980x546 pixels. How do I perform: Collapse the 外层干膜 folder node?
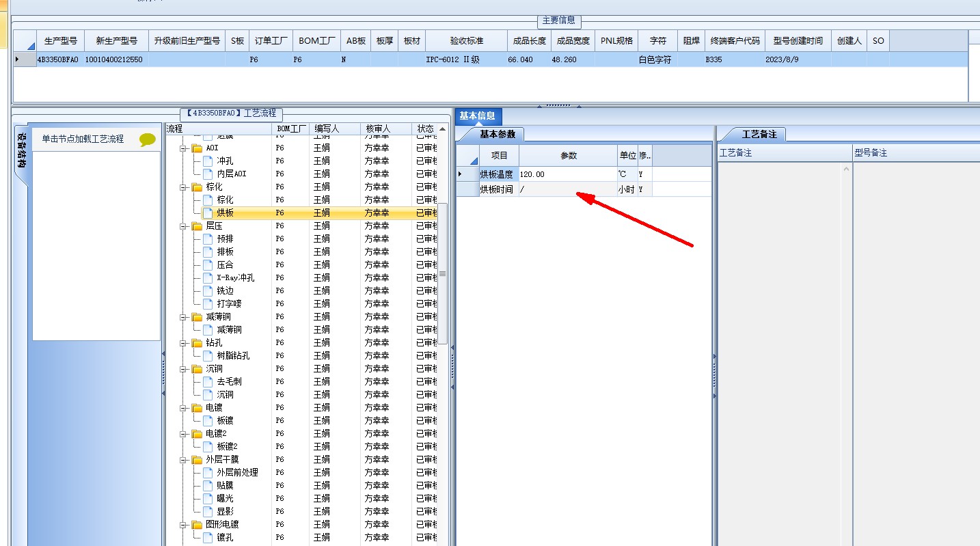point(183,460)
